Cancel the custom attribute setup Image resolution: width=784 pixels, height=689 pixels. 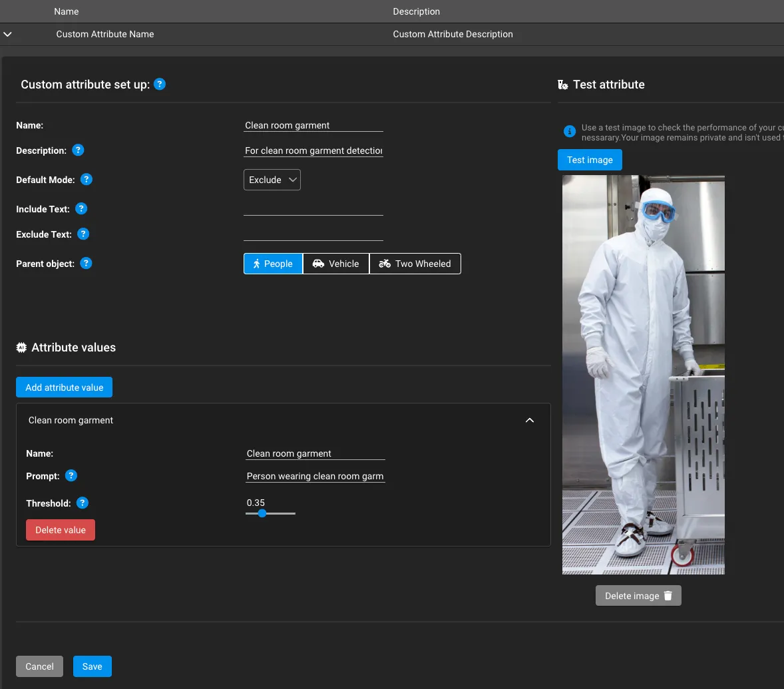click(39, 666)
